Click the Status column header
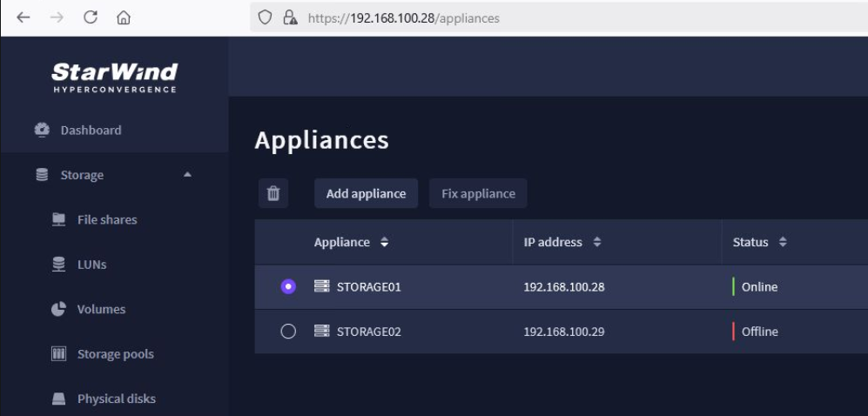This screenshot has height=416, width=868. [750, 242]
